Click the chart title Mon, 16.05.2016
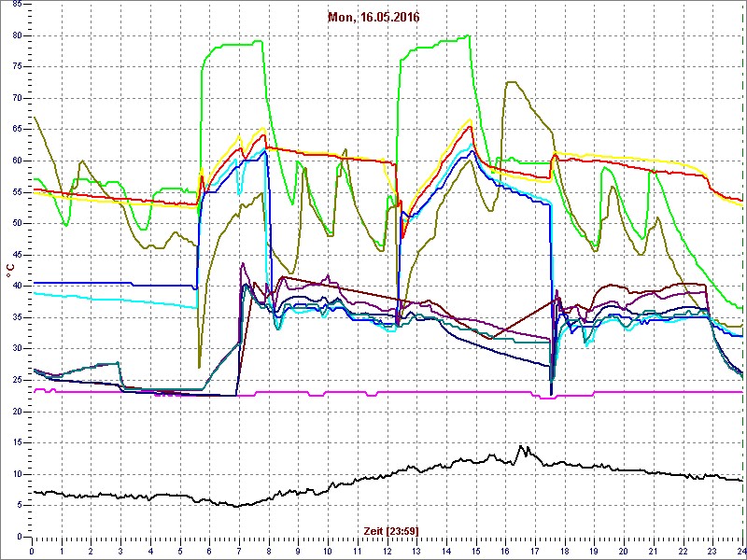The image size is (747, 560). 373,17
